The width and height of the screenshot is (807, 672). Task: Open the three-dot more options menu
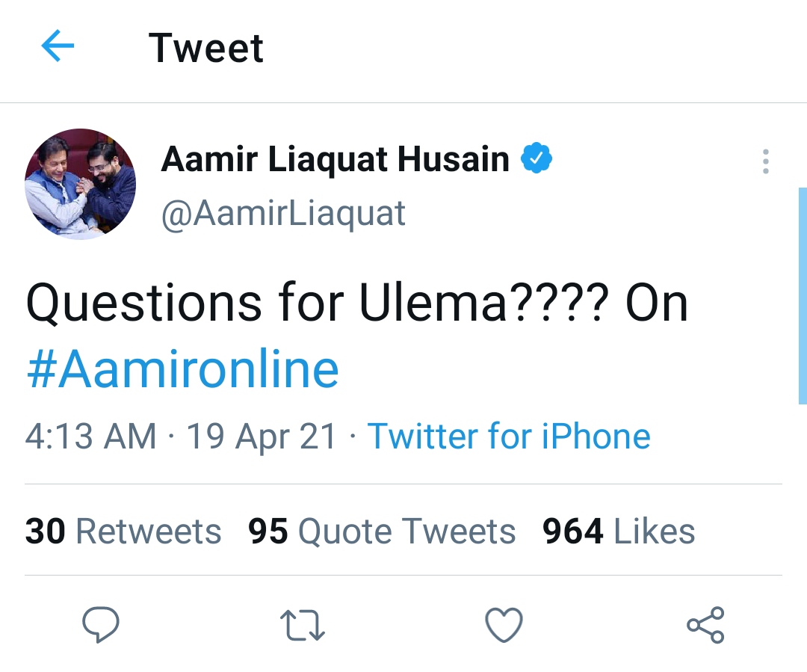coord(766,161)
